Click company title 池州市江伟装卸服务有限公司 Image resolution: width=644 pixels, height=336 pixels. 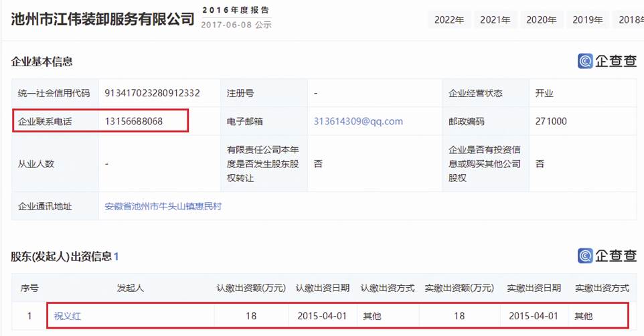pos(102,19)
